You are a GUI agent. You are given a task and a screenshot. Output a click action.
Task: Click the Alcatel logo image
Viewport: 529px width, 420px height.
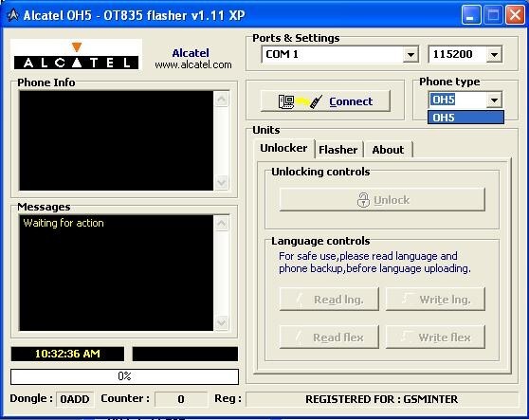(76, 55)
